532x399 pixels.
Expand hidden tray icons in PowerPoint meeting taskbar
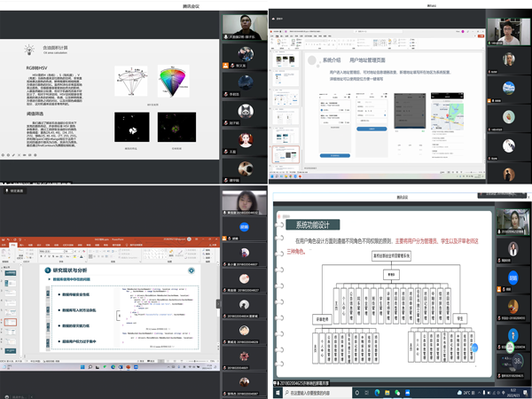168,367
